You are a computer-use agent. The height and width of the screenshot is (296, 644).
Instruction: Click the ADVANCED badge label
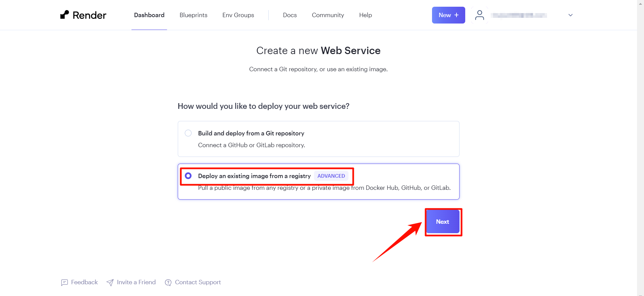pyautogui.click(x=331, y=176)
